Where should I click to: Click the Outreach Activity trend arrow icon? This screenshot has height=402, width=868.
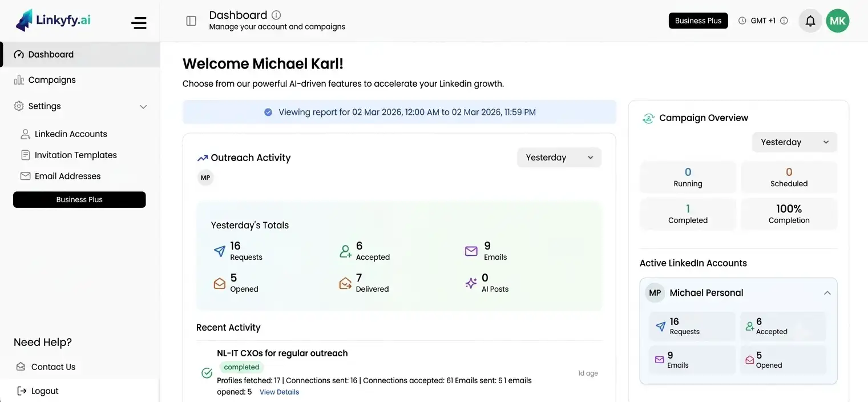click(203, 158)
